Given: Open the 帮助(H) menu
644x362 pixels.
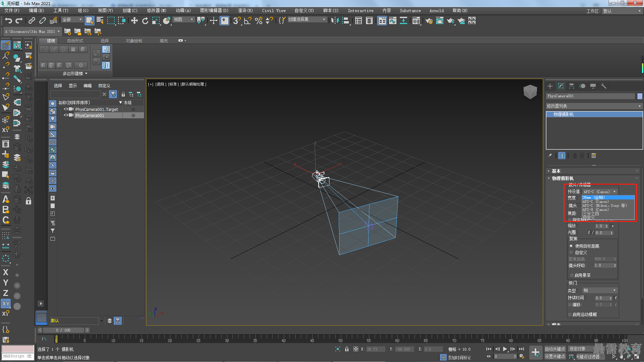Looking at the screenshot, I should tap(460, 11).
